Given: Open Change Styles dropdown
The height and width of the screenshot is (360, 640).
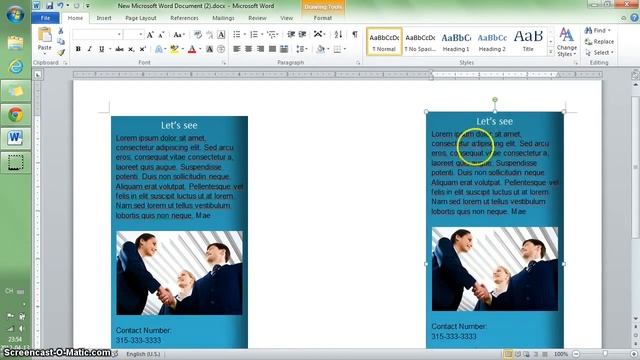Looking at the screenshot, I should (567, 42).
